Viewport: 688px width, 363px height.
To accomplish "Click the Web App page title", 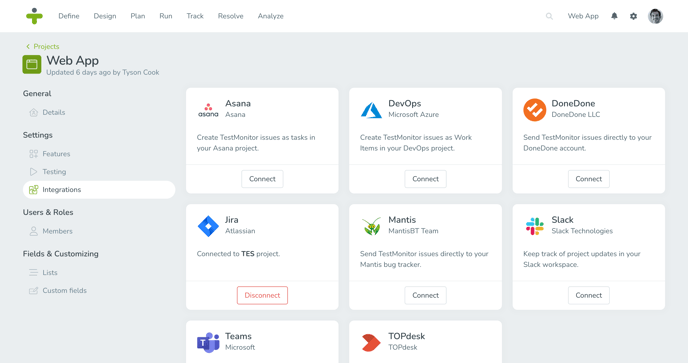I will click(x=72, y=60).
